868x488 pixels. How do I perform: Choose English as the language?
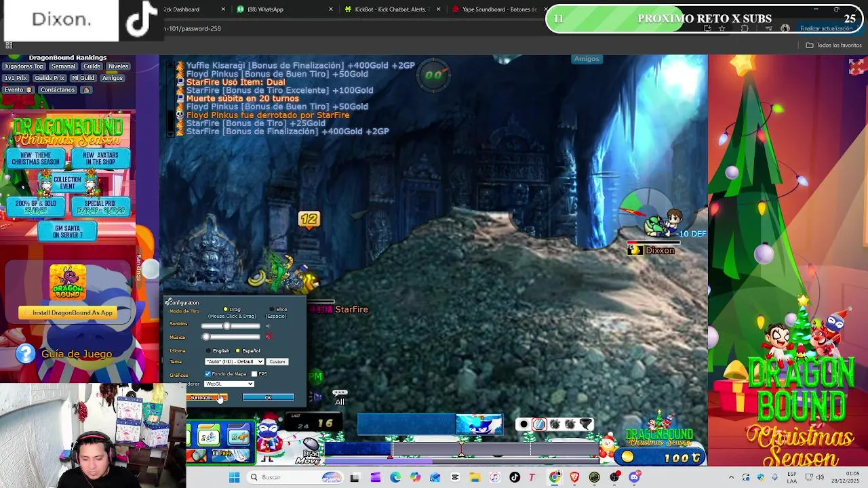tap(209, 351)
